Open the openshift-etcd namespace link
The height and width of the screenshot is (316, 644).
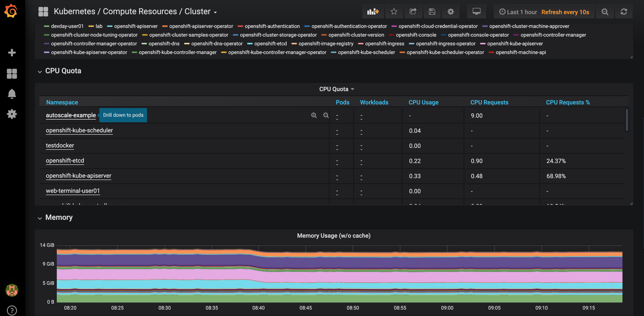point(65,161)
